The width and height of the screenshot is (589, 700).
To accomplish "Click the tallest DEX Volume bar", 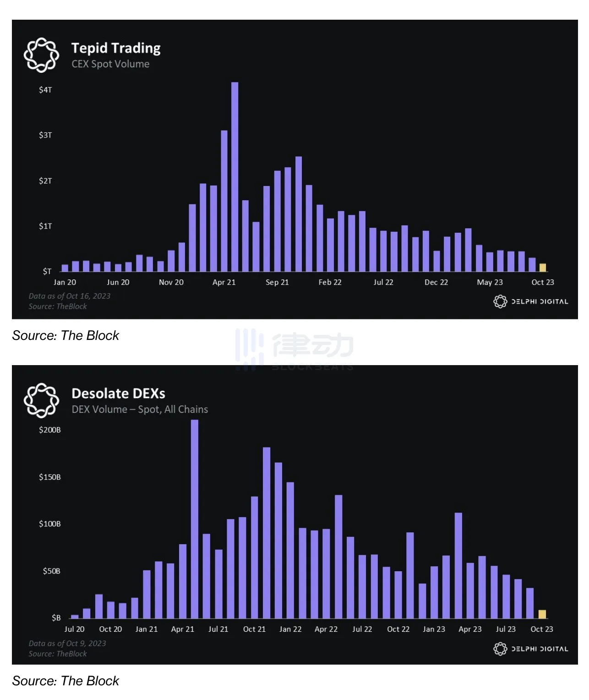I will click(x=195, y=519).
